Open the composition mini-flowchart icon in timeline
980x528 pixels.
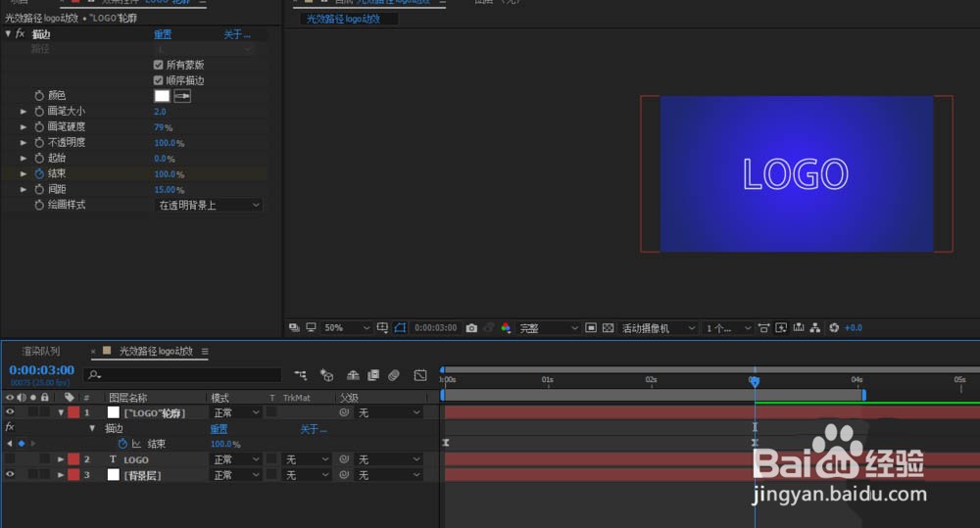301,375
